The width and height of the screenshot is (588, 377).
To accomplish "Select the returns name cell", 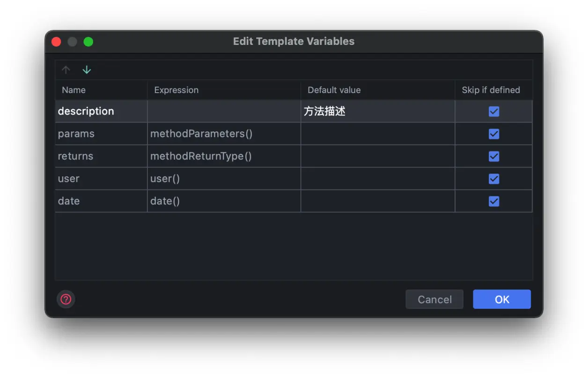I will click(101, 156).
